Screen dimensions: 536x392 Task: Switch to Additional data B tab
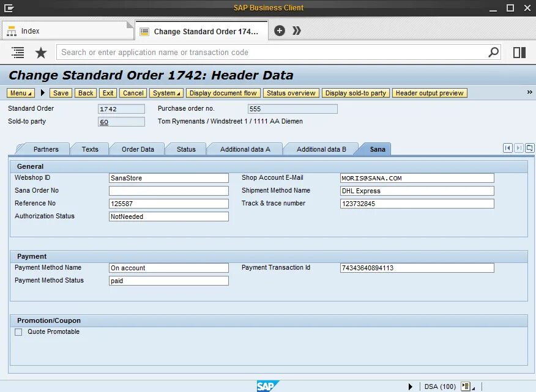[x=321, y=149]
